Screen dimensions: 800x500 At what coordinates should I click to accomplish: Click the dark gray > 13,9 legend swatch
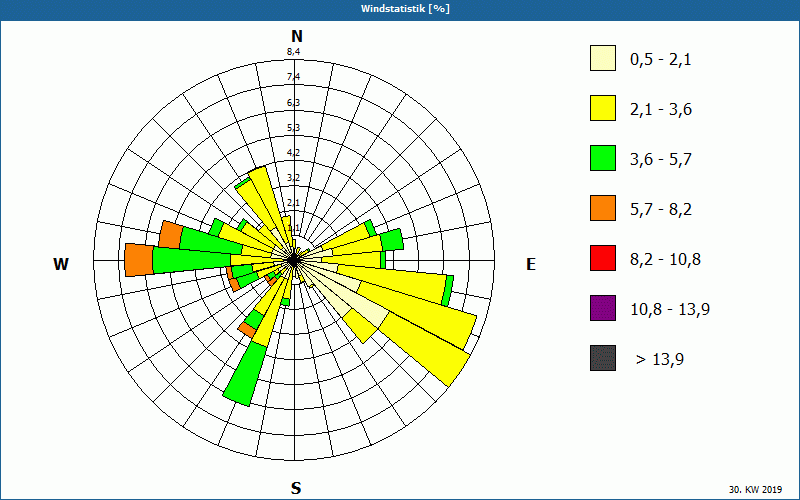click(x=603, y=358)
